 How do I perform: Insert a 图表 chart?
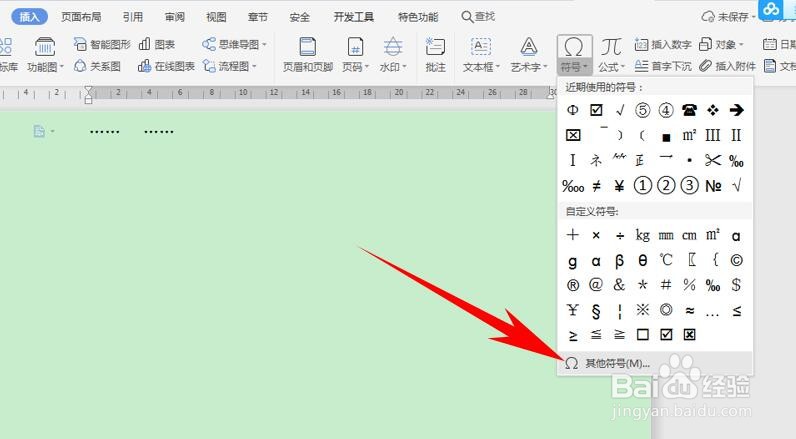[x=157, y=44]
